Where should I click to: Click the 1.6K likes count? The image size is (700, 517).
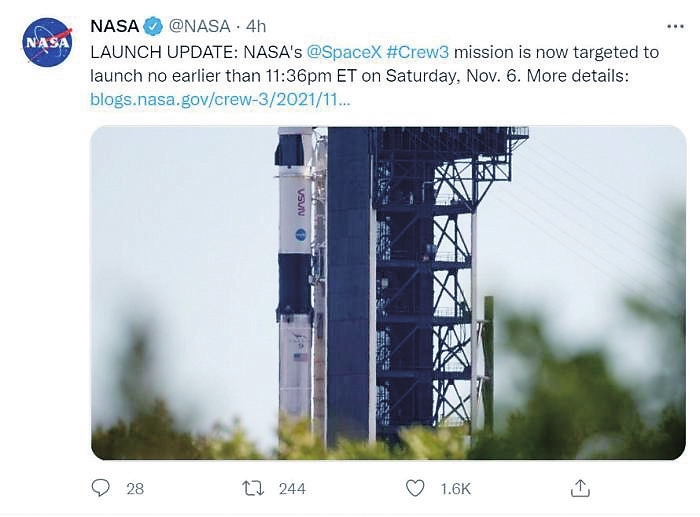(455, 488)
